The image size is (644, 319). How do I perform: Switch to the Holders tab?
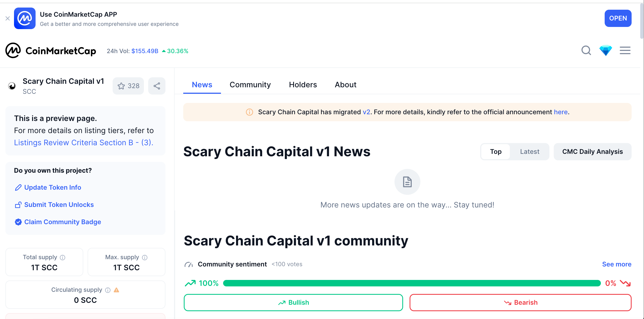303,85
